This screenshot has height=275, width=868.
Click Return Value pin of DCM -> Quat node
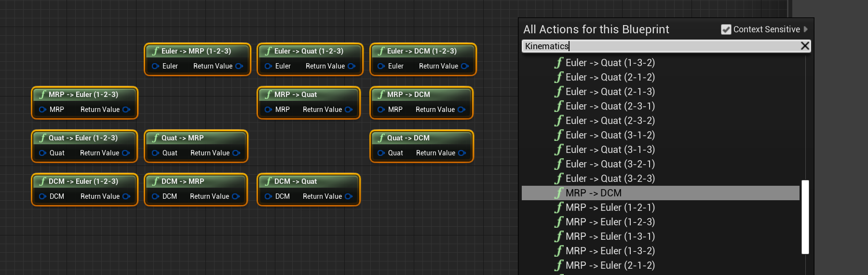click(x=349, y=196)
